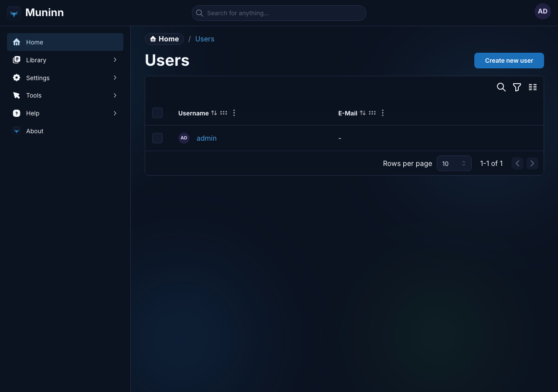
Task: Sort by Username using its sort arrows
Action: coord(214,113)
